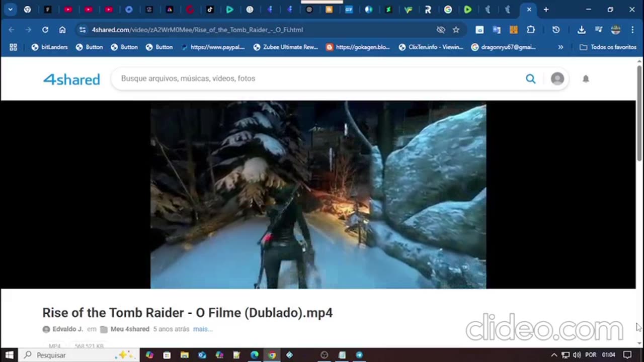This screenshot has height=362, width=644.
Task: Open the tab search dropdown arrow
Action: tap(10, 10)
